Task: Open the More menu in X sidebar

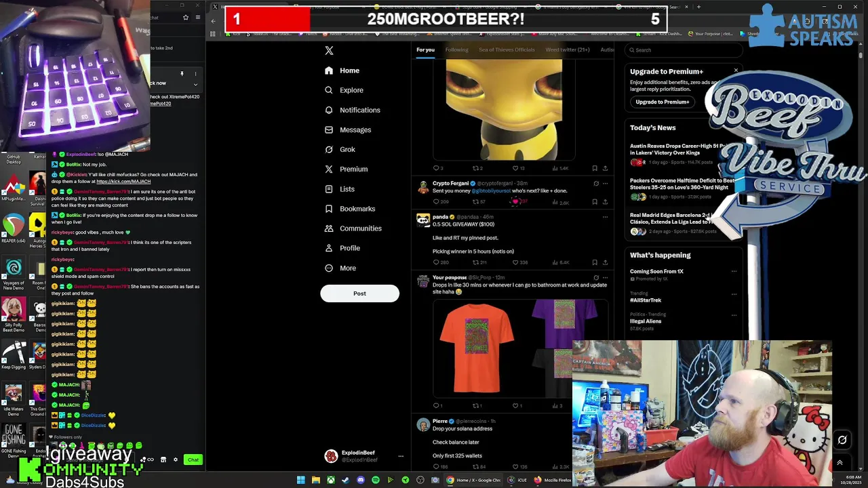Action: pyautogui.click(x=340, y=268)
